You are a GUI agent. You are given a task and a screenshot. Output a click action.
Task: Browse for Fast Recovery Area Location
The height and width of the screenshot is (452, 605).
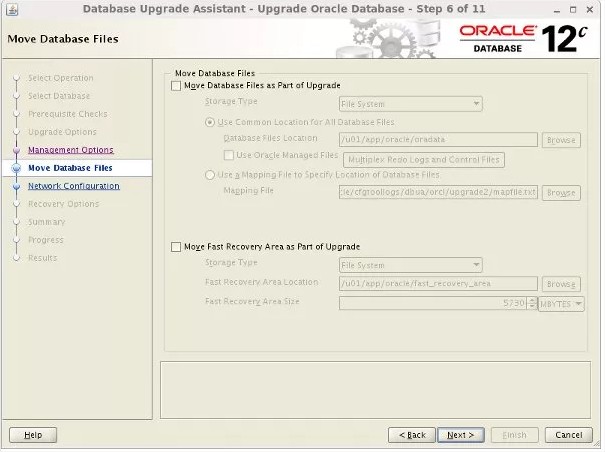561,284
